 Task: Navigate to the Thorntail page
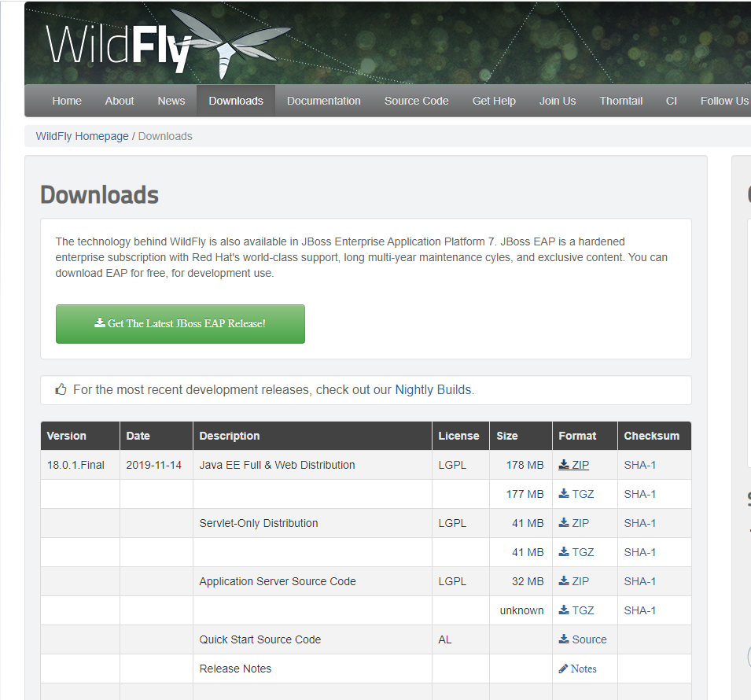pos(620,101)
